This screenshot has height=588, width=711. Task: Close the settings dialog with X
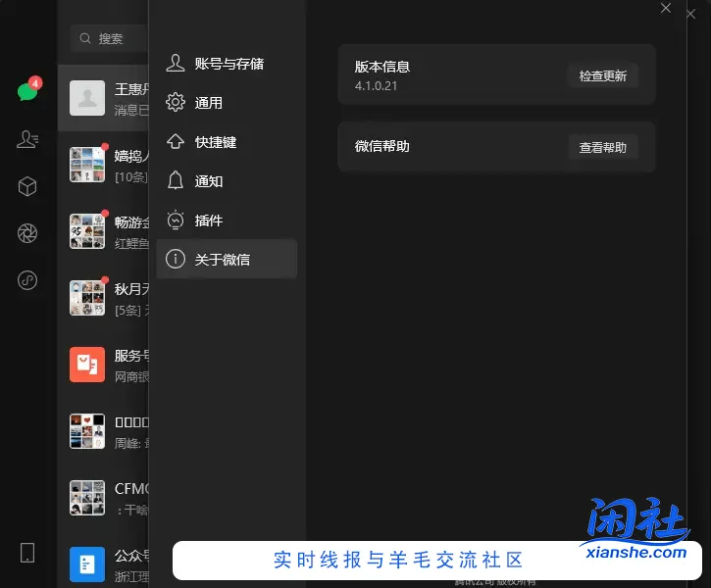(x=666, y=8)
